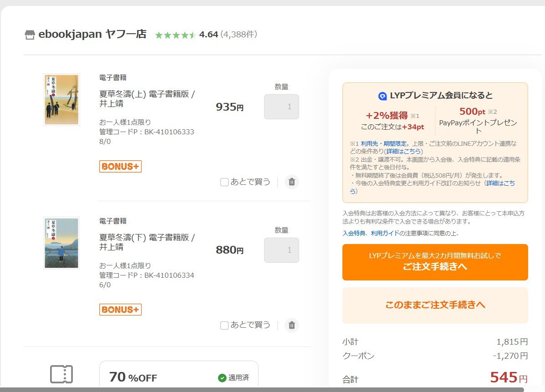
Task: Open 利用先・期間限定 link
Action: click(383, 143)
